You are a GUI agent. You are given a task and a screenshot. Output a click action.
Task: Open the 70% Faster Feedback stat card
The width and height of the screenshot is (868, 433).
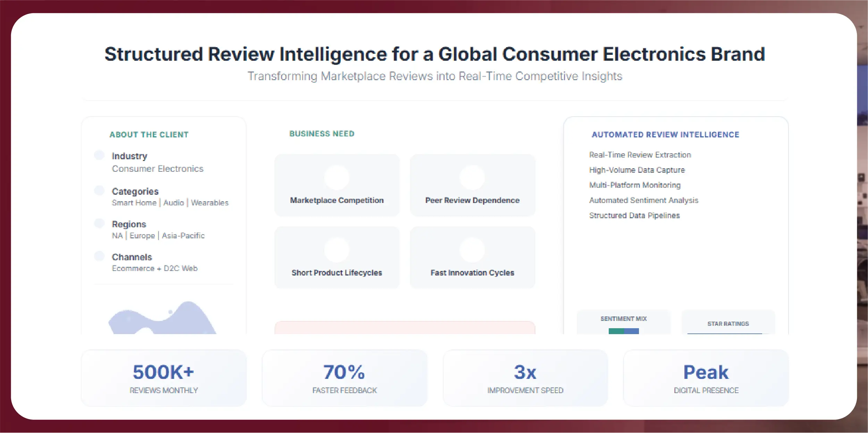344,378
